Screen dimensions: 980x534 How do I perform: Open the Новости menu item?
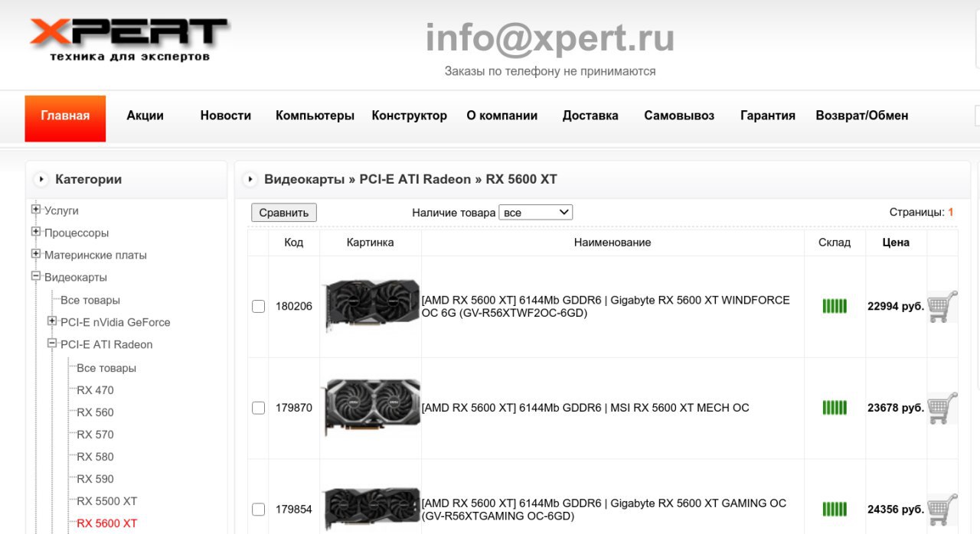226,116
